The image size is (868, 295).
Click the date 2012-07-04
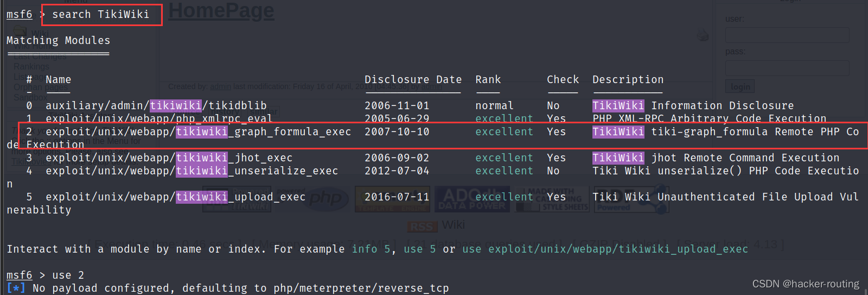point(397,171)
